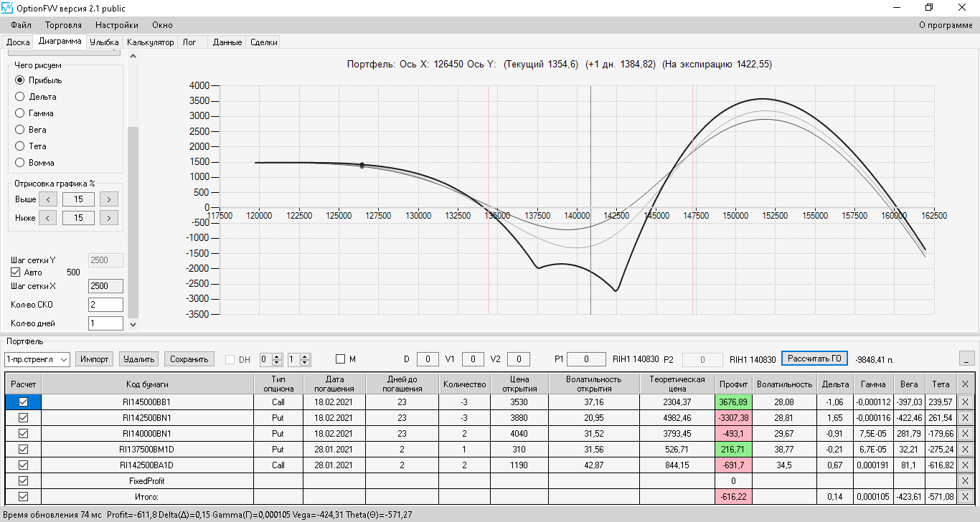Open the Окно menu
The image size is (980, 522).
(x=163, y=25)
